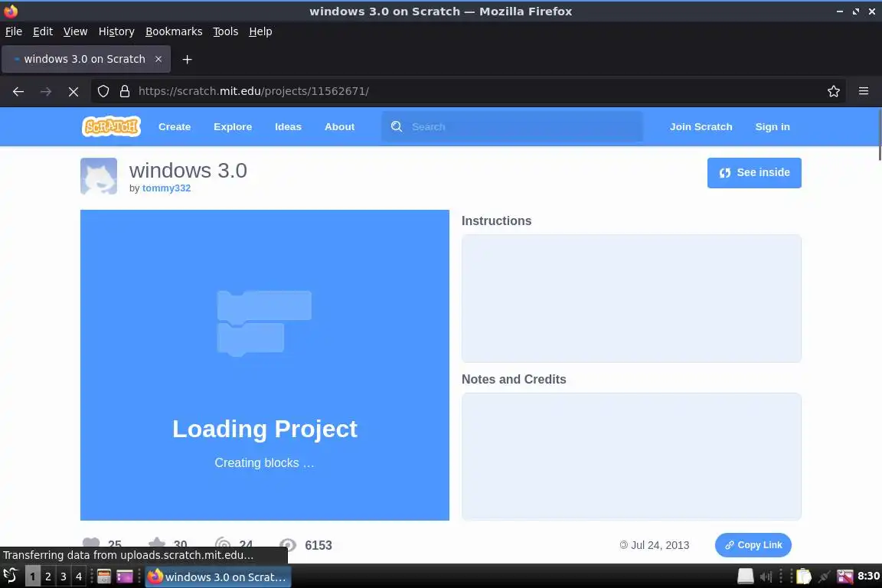The height and width of the screenshot is (588, 882).
Task: Click the search magnifier icon
Action: click(397, 126)
